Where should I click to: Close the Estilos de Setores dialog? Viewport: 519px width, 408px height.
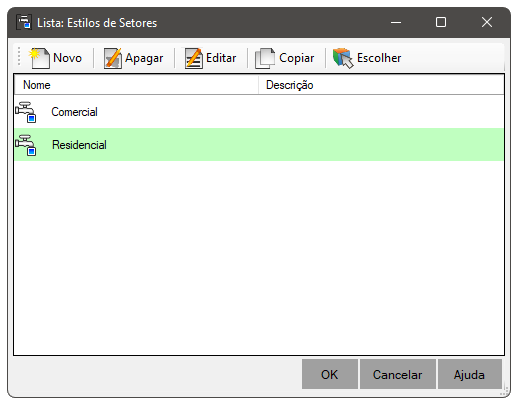487,22
